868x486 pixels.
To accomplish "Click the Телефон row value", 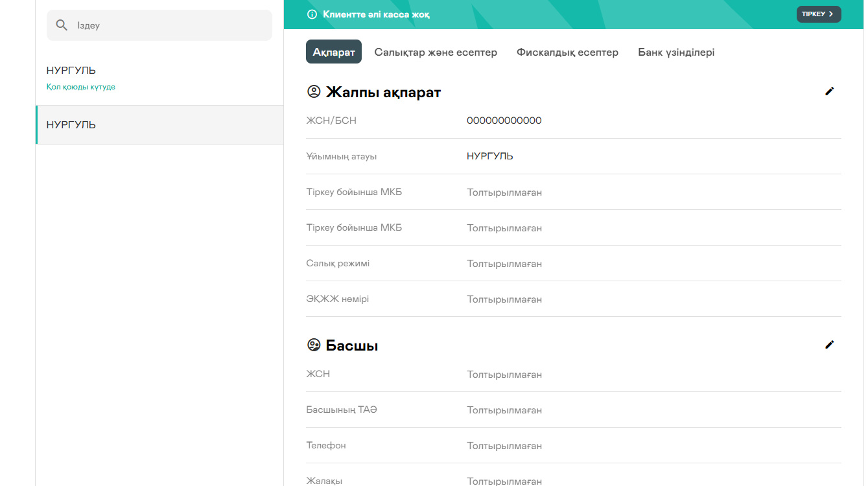I will coord(504,446).
